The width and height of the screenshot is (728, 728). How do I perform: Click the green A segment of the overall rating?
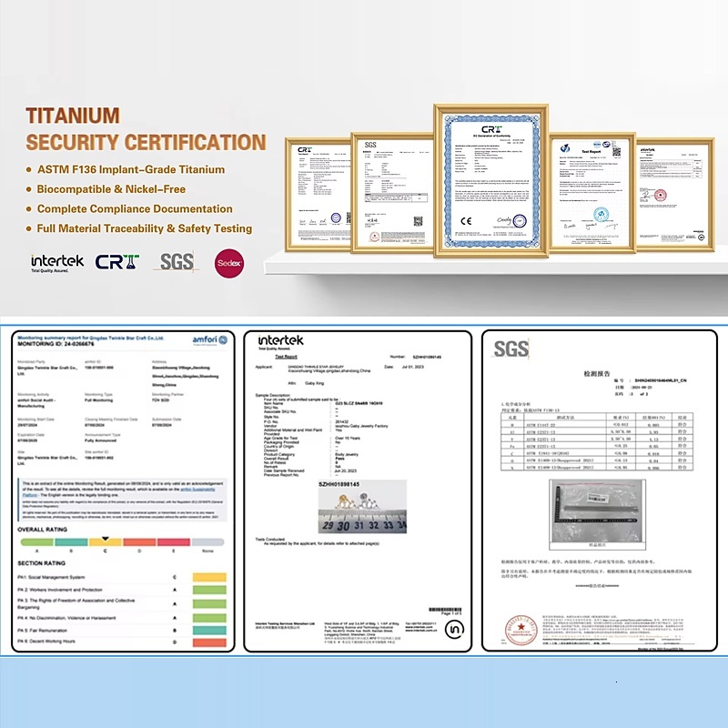37,542
